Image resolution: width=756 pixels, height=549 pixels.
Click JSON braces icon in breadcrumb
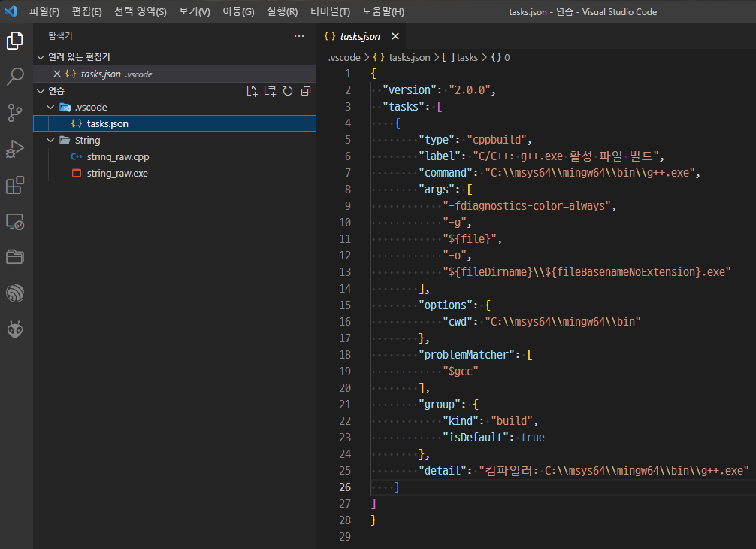(379, 57)
